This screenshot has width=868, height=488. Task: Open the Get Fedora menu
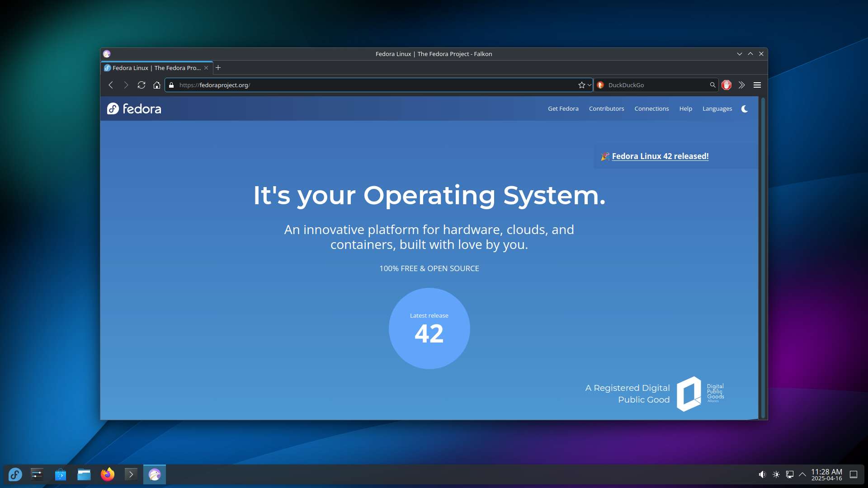pos(563,109)
